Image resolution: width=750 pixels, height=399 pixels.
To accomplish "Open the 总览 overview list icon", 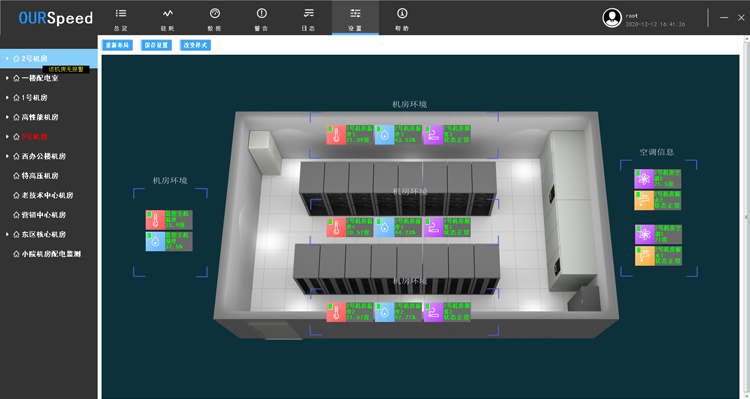I will (121, 13).
